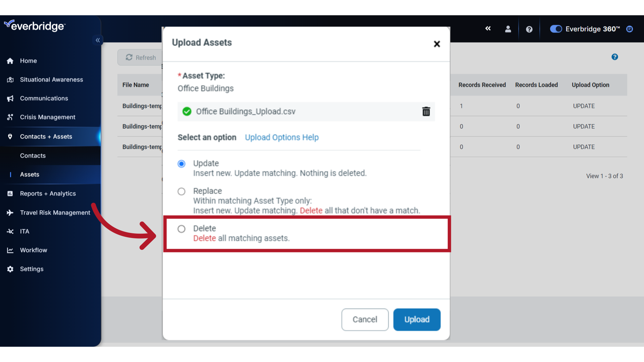Click Cancel to dismiss dialog

[365, 319]
